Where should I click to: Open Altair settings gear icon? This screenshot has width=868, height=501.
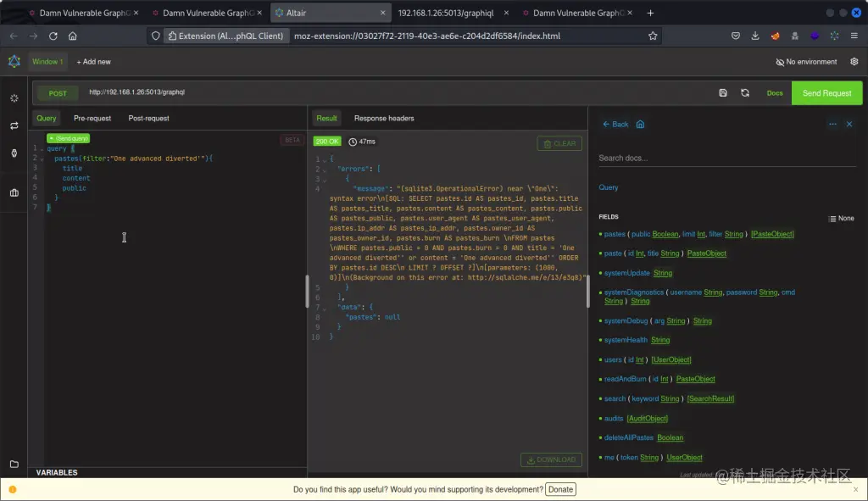(854, 61)
